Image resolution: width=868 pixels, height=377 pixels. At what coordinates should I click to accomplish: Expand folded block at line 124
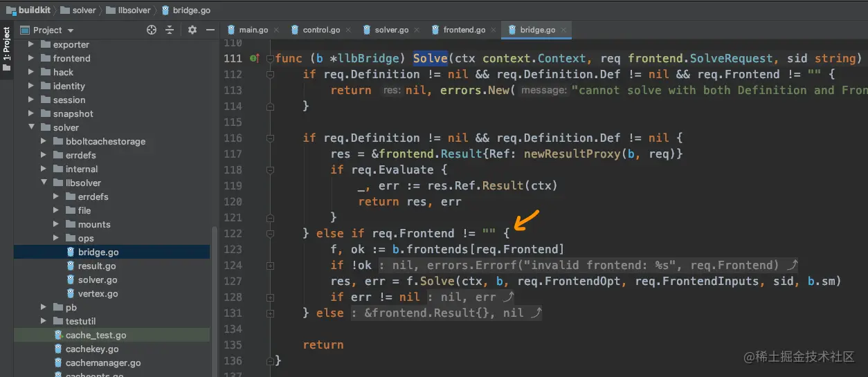coord(270,266)
